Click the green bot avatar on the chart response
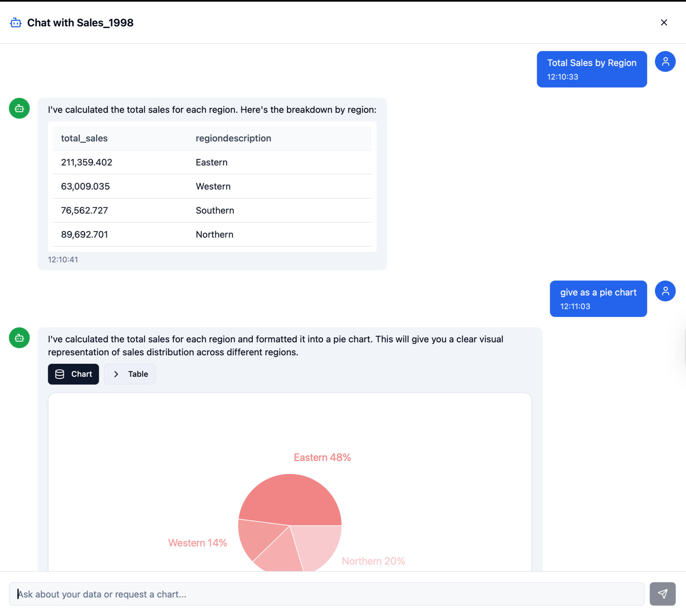686x616 pixels. coord(19,338)
